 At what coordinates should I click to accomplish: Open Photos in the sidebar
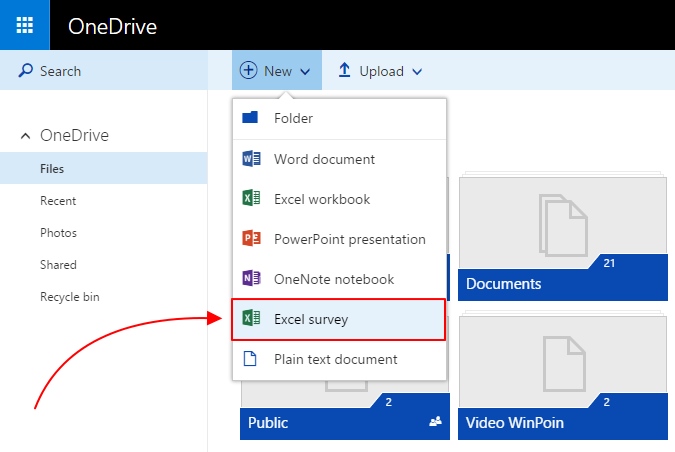click(58, 233)
